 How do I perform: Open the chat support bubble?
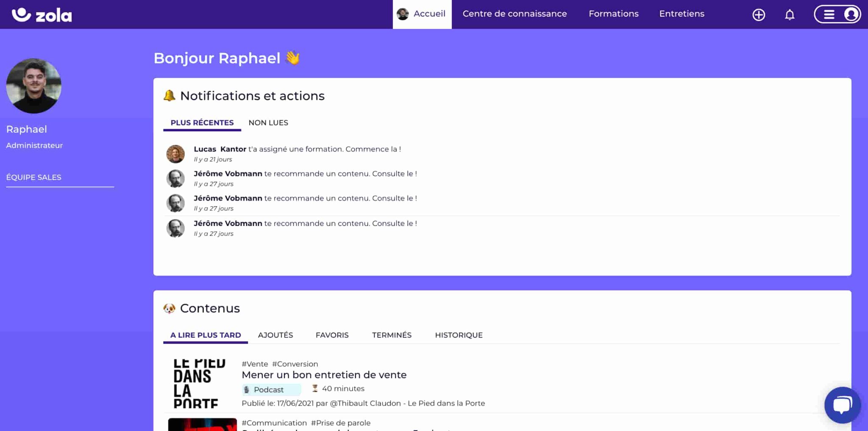tap(842, 405)
